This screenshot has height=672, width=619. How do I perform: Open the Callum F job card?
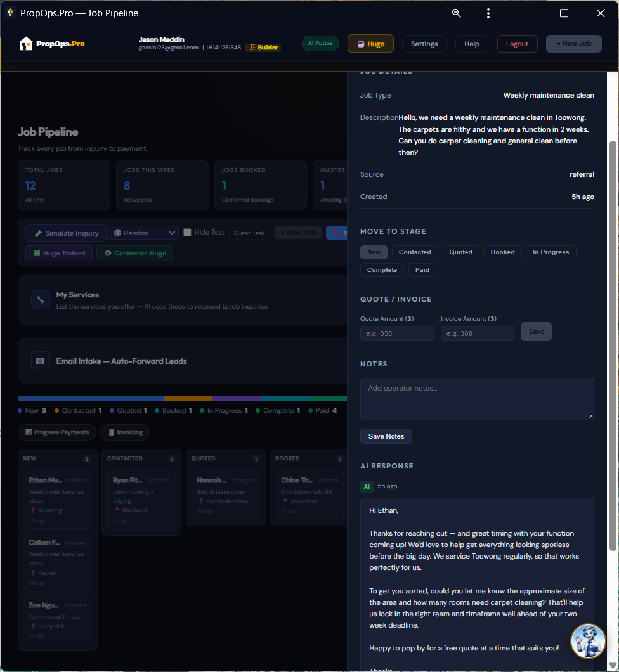coord(58,562)
